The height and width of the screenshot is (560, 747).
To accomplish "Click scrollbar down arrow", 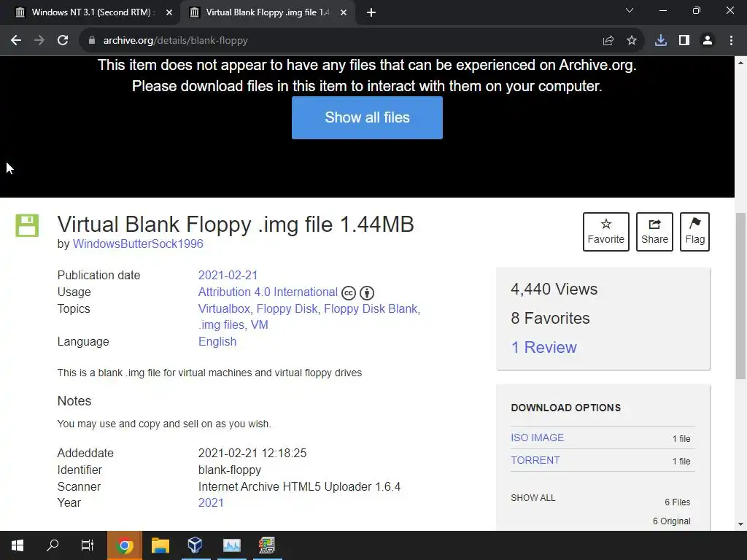I will coord(740,524).
